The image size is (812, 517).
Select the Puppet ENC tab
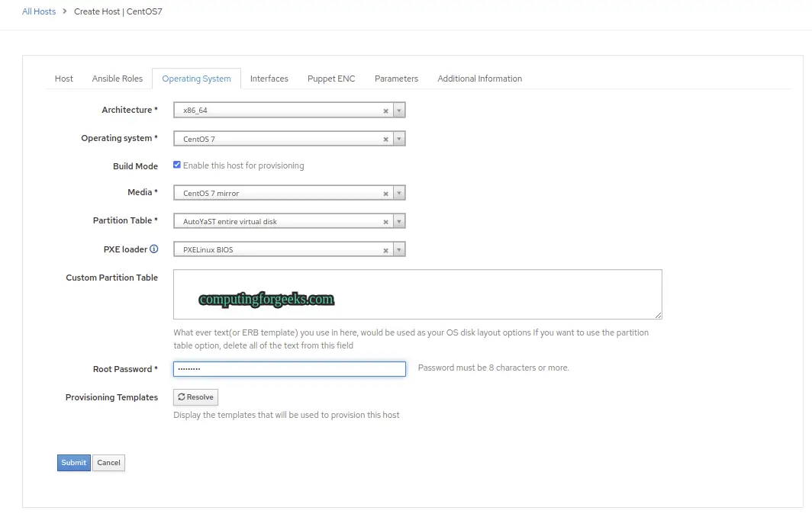331,79
